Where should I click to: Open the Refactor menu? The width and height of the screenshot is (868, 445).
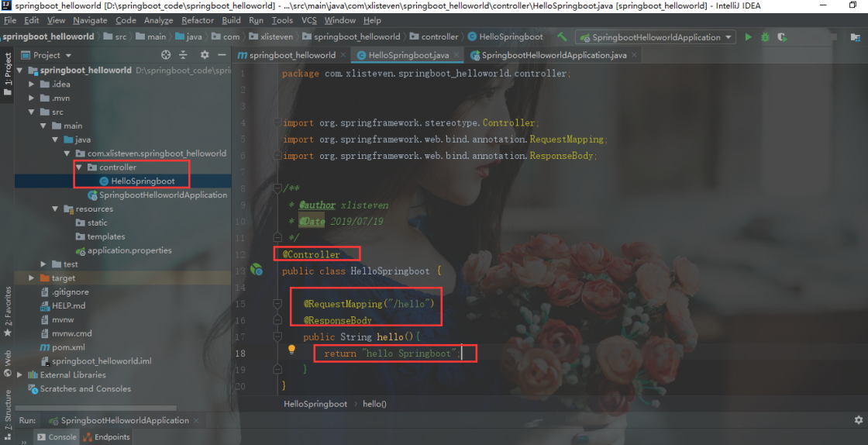tap(198, 20)
